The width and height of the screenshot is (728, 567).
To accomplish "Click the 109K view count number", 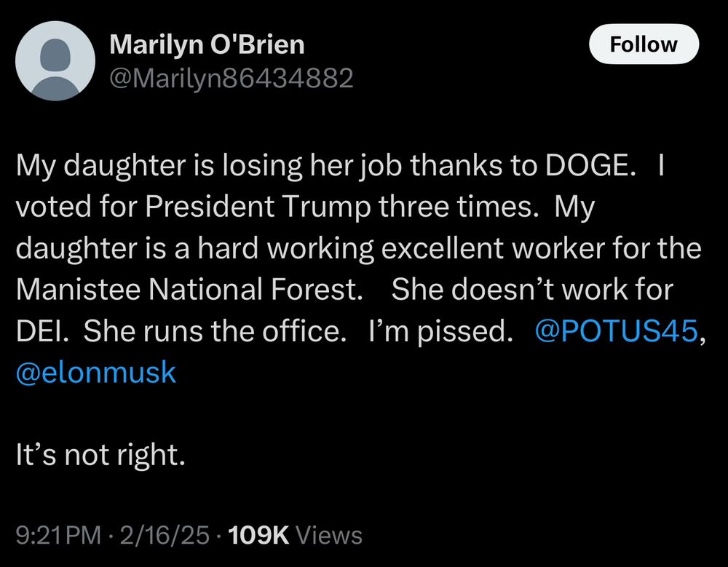I will [x=259, y=536].
